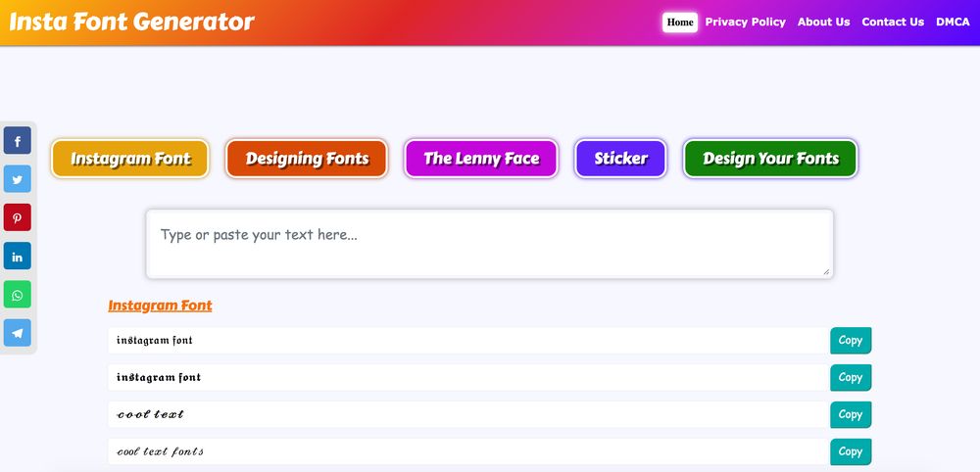Screen dimensions: 980x472
Task: Open Design Your Fonts category
Action: pos(770,159)
